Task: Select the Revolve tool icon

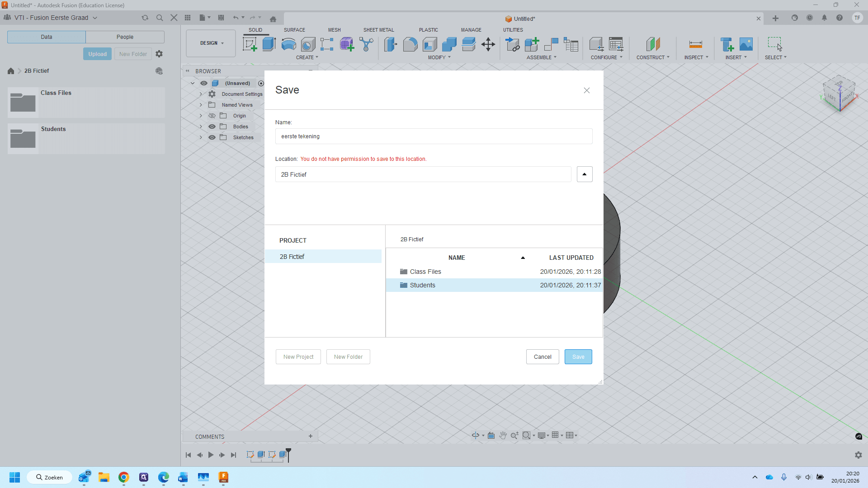Action: 288,44
